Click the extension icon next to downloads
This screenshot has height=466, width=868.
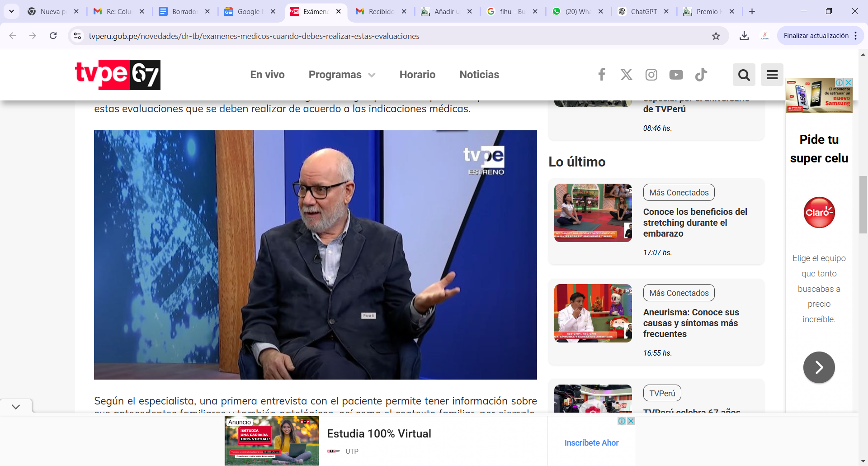[x=765, y=36]
